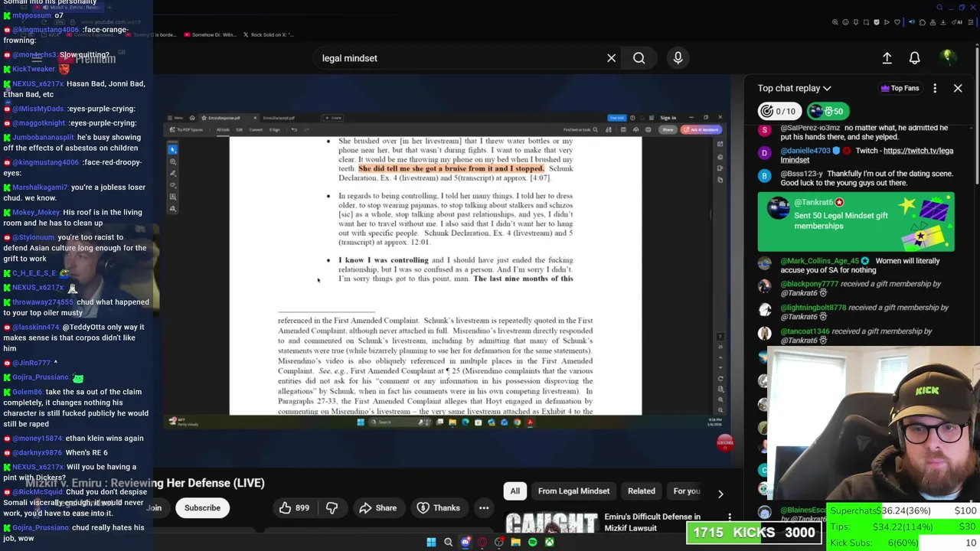The image size is (980, 551).
Task: Open the browser extensions puzzle icon
Action: (x=922, y=22)
